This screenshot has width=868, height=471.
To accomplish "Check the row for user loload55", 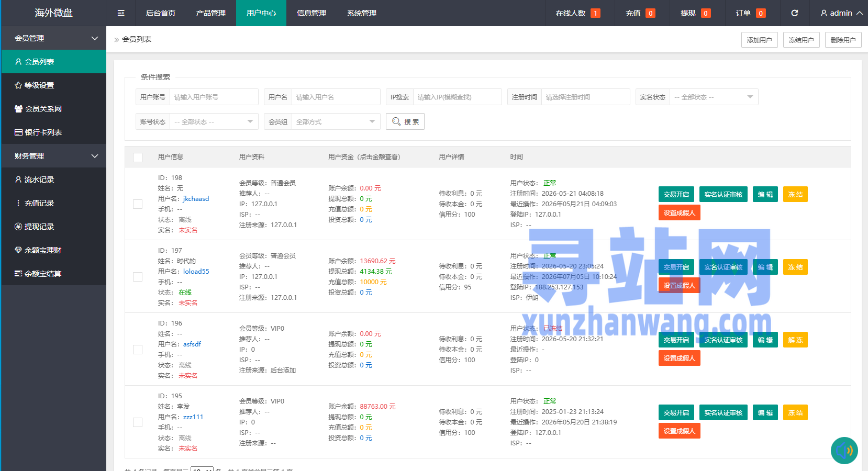I will [138, 277].
